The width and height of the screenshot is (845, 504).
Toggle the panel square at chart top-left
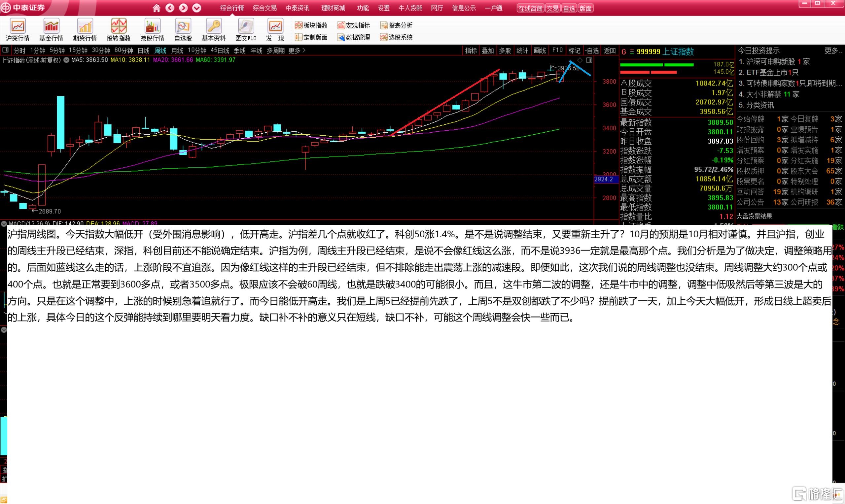pyautogui.click(x=5, y=50)
